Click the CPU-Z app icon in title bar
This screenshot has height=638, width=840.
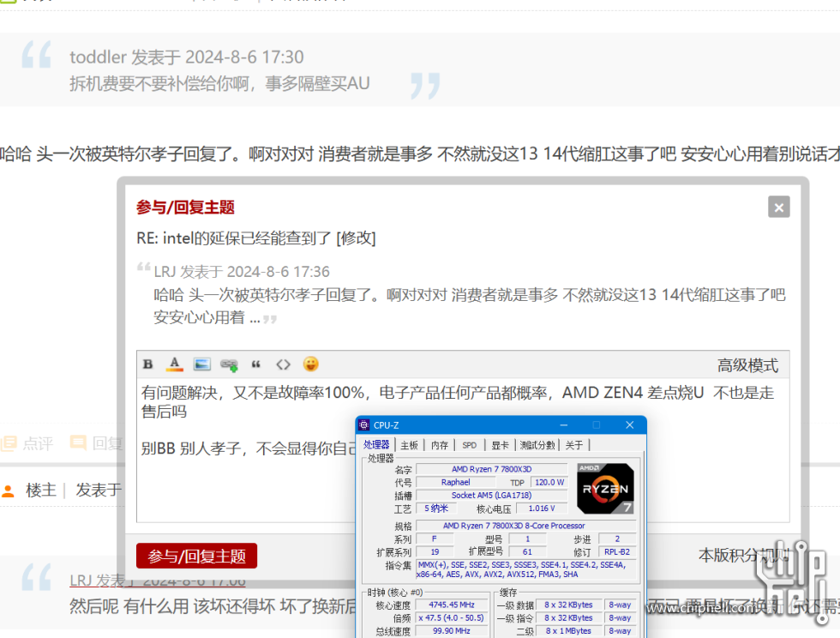click(x=364, y=425)
